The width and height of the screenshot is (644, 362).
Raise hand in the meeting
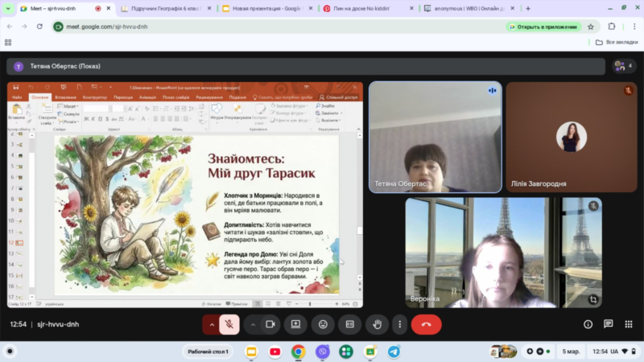[376, 324]
